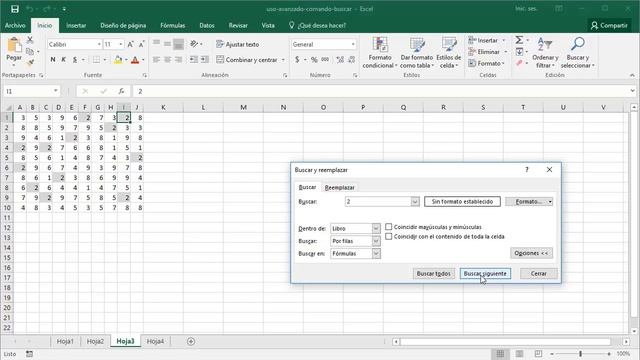Click the Paste (Pegar) clipboard icon
640x360 pixels.
(x=14, y=45)
